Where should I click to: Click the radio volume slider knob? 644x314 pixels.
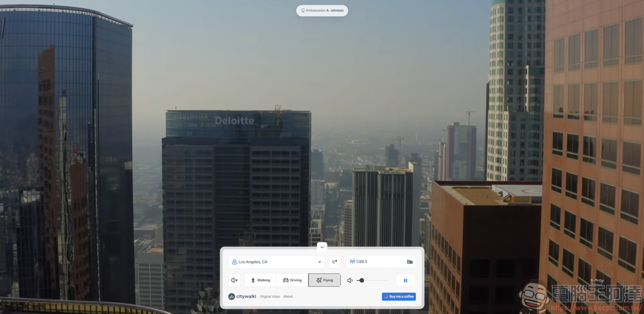click(362, 280)
